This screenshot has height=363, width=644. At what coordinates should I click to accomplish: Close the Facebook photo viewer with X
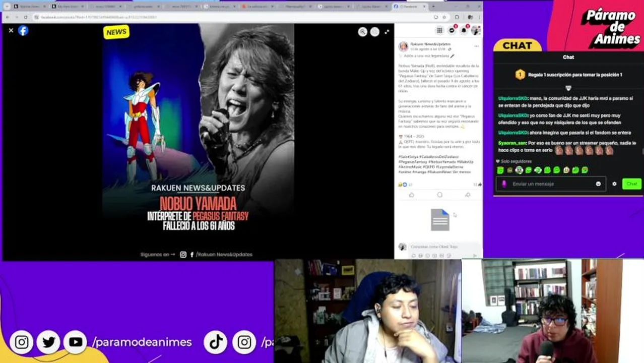pyautogui.click(x=11, y=31)
